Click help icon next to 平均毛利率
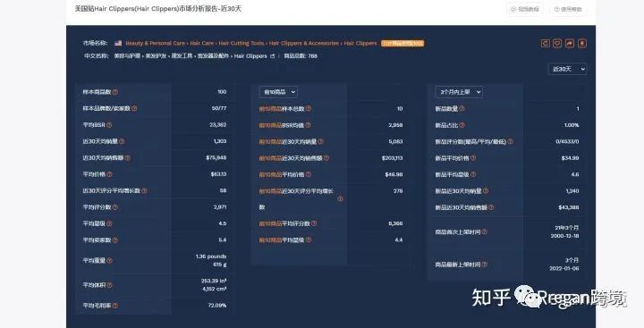This screenshot has height=328, width=644. tap(115, 306)
